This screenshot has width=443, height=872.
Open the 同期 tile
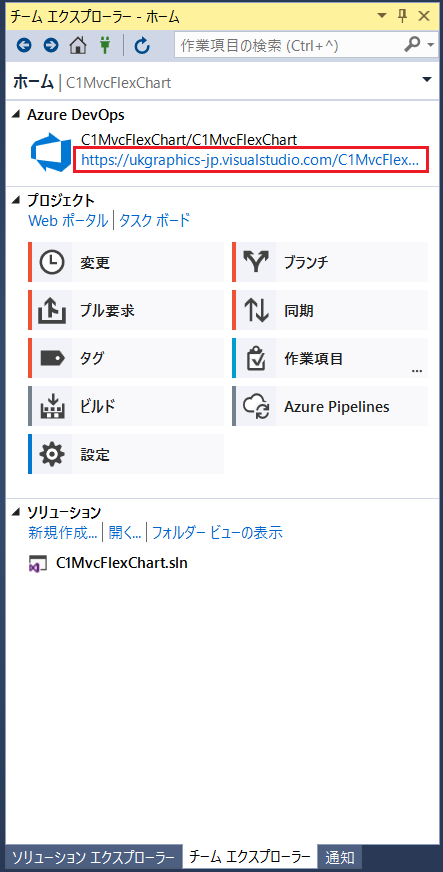pos(330,310)
